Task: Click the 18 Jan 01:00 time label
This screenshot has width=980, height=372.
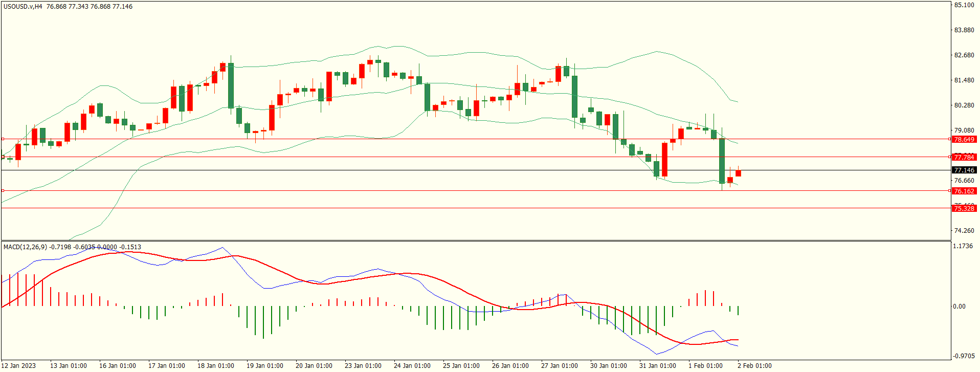Action: [215, 365]
